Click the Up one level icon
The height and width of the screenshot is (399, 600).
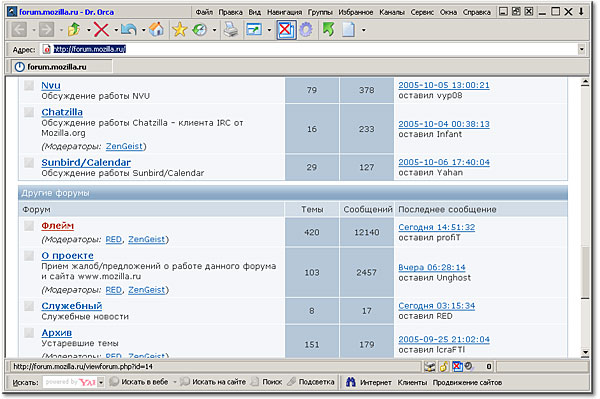(x=74, y=29)
